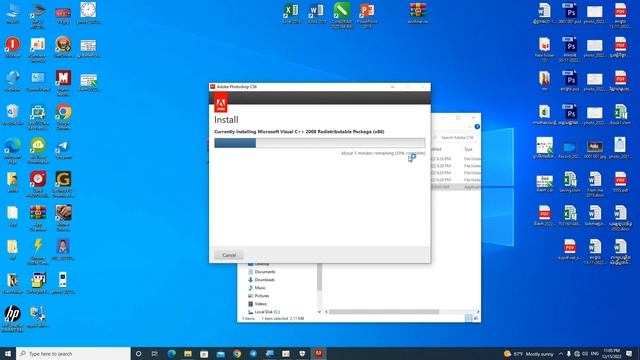The height and width of the screenshot is (360, 640).
Task: Open Windows Start menu
Action: coord(8,353)
